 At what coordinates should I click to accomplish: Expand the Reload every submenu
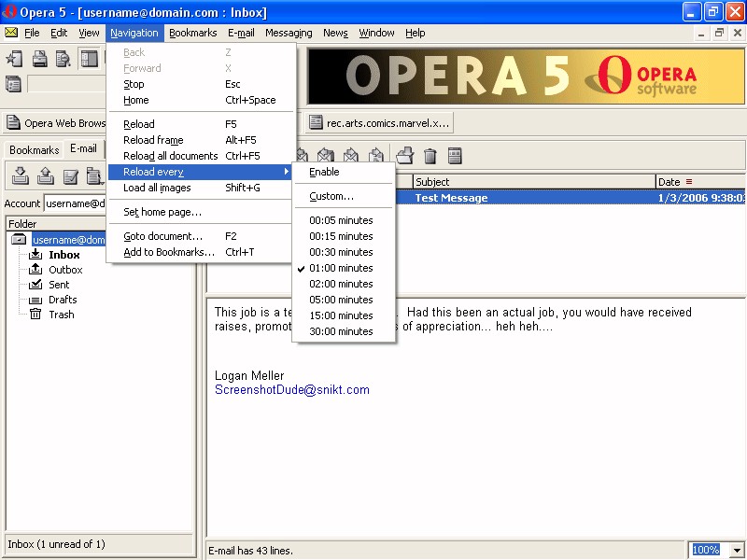tap(200, 172)
